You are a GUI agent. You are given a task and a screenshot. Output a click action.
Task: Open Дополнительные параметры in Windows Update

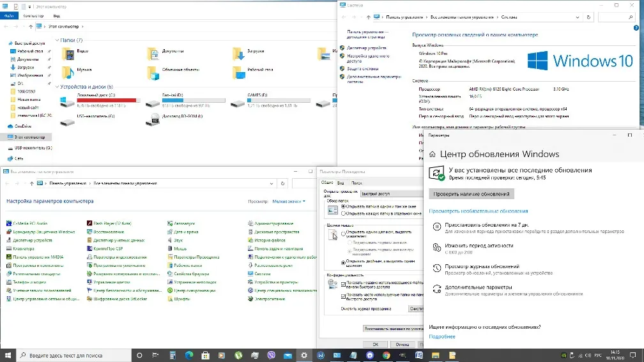point(479,287)
